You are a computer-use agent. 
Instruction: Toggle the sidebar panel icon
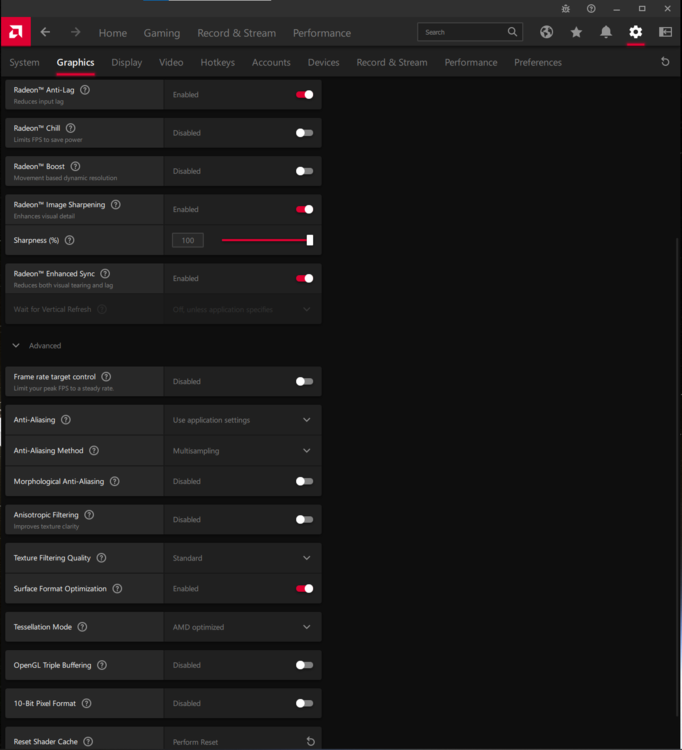point(665,32)
